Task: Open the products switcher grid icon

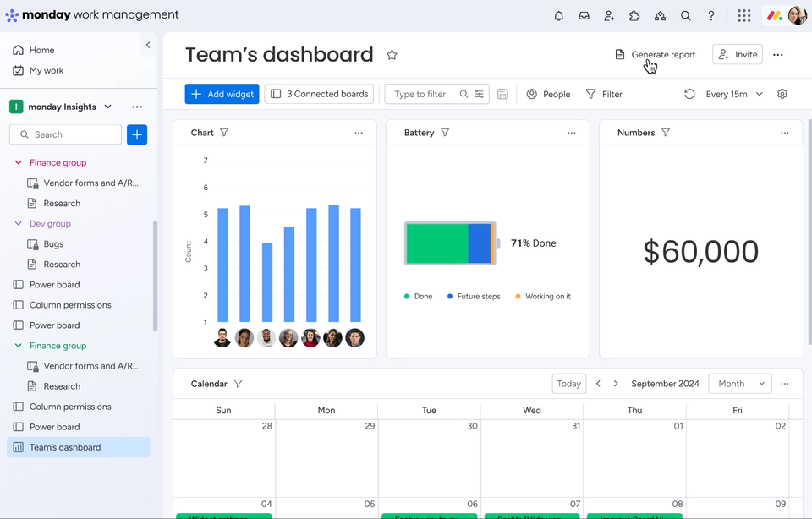Action: pos(744,15)
